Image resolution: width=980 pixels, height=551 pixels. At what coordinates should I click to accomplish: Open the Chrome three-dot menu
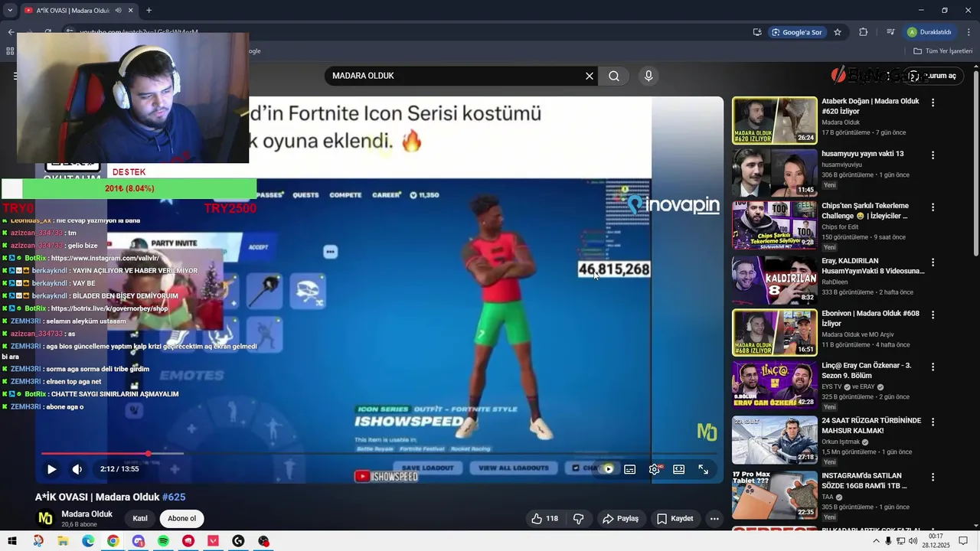tap(969, 32)
